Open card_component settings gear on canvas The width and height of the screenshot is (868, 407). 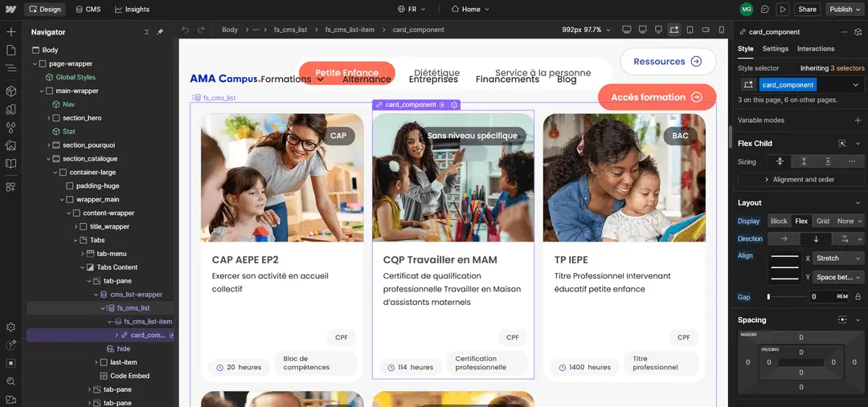coord(454,104)
